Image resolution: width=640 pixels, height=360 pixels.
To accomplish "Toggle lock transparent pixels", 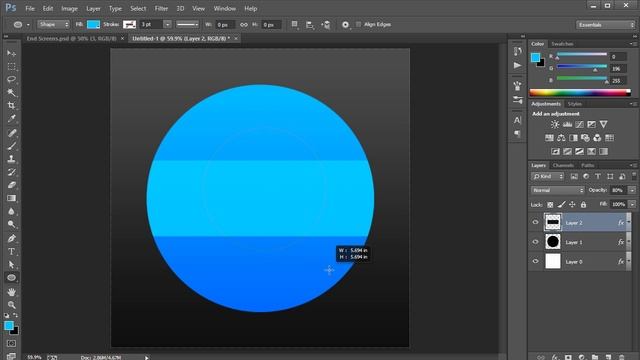I will pos(550,204).
